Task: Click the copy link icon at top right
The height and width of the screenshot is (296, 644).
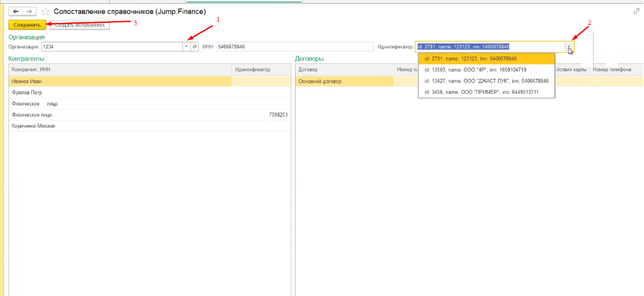Action: tap(636, 11)
